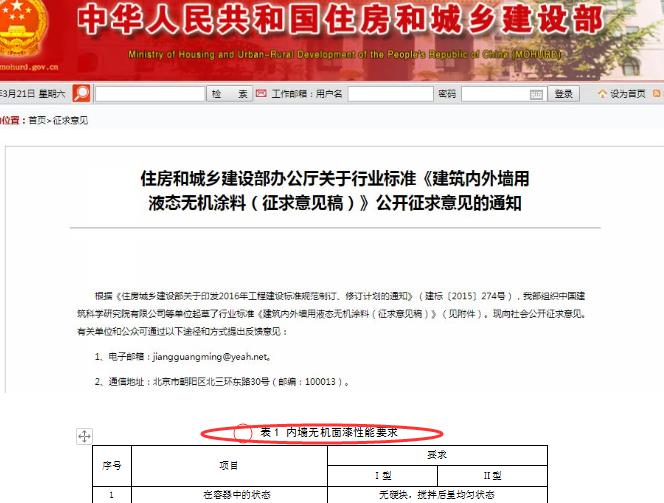Click the RSS feed icon at far right
This screenshot has width=664, height=503.
coord(657,94)
